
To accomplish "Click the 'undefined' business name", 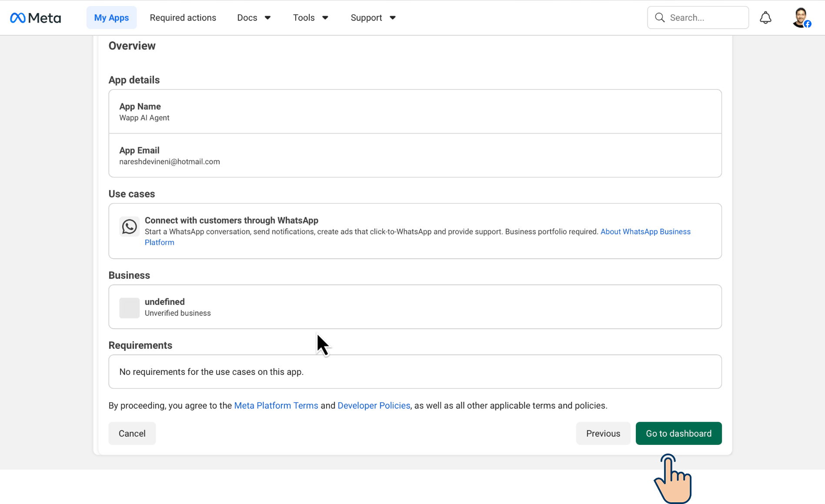I will click(x=165, y=302).
